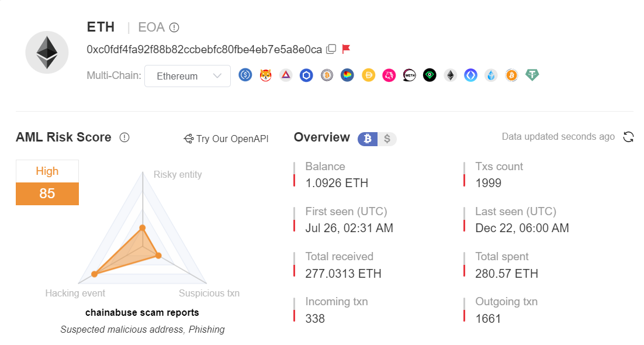
Task: Click the red report flag icon
Action: pos(346,49)
